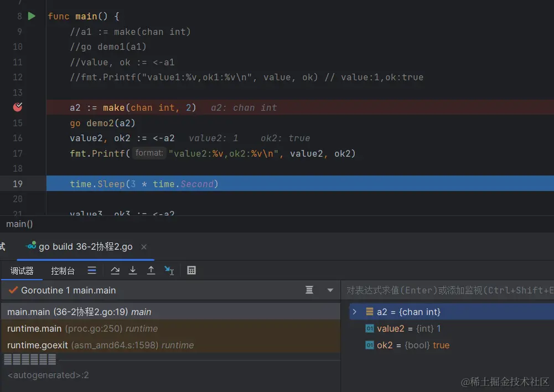
Task: Switch to the 控制台 tab
Action: click(63, 271)
